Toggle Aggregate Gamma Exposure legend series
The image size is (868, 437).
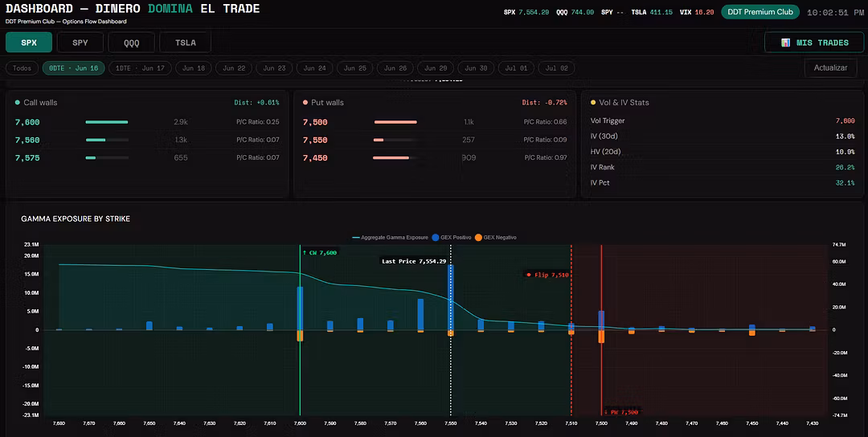click(391, 237)
